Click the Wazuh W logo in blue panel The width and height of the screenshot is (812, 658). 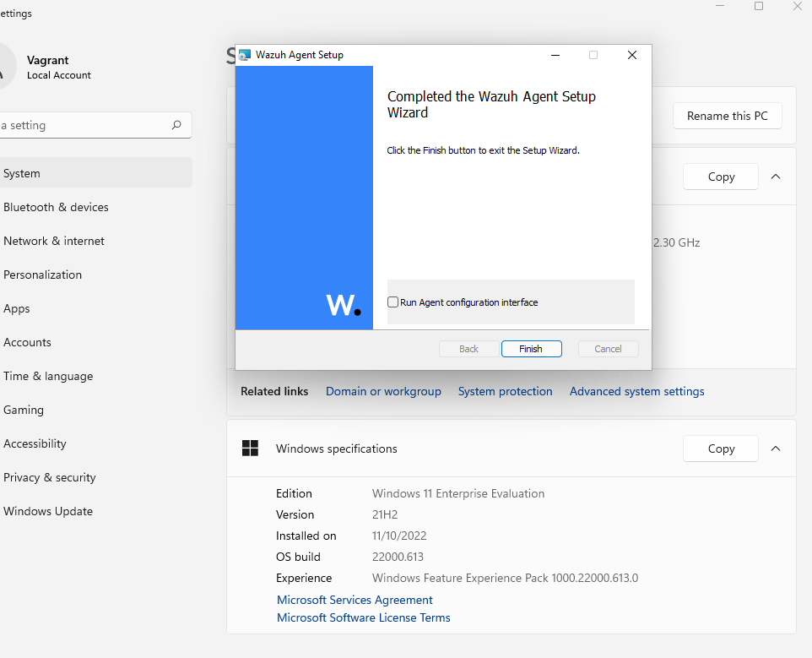344,305
